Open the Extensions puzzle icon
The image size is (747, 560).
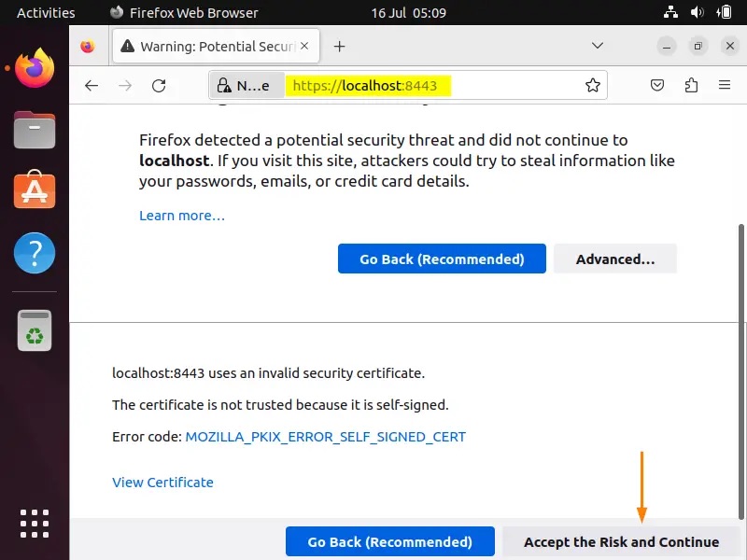pos(691,86)
